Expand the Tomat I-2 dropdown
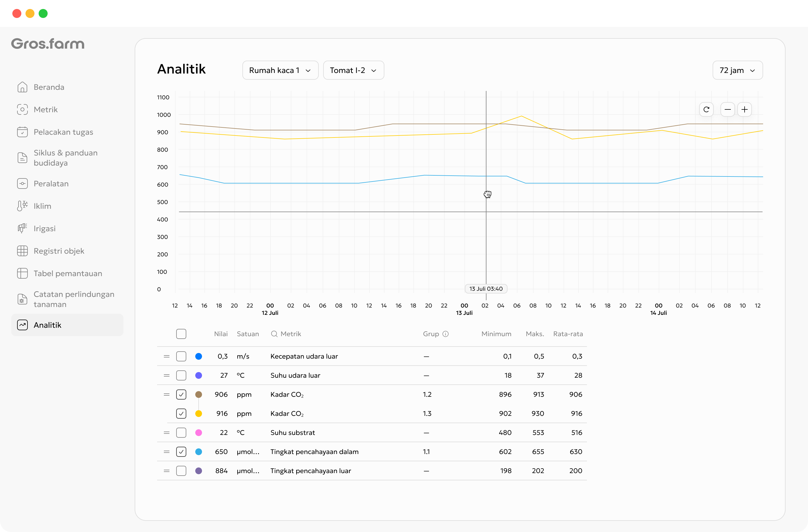The width and height of the screenshot is (808, 532). (x=353, y=70)
